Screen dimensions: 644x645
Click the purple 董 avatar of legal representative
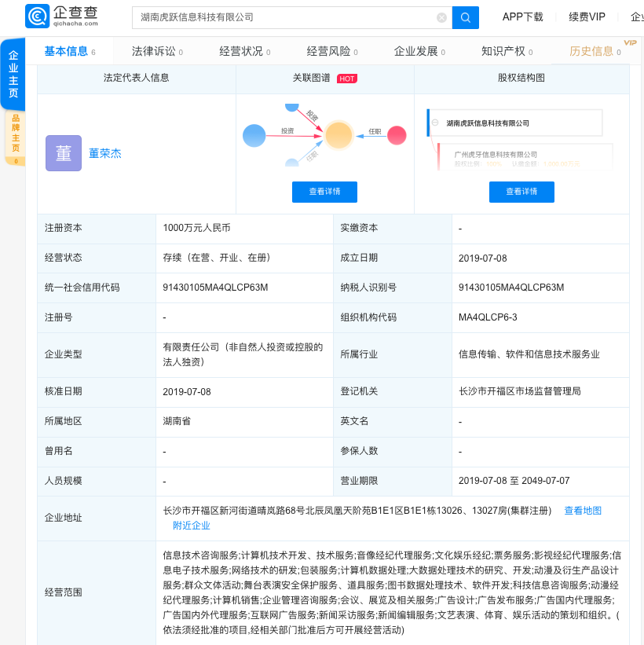pos(63,152)
